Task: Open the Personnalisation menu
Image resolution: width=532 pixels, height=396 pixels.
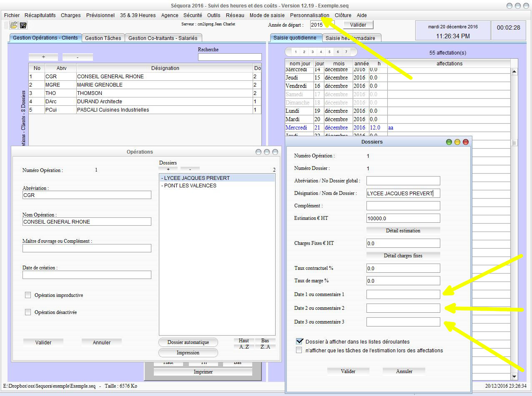Action: (x=310, y=15)
